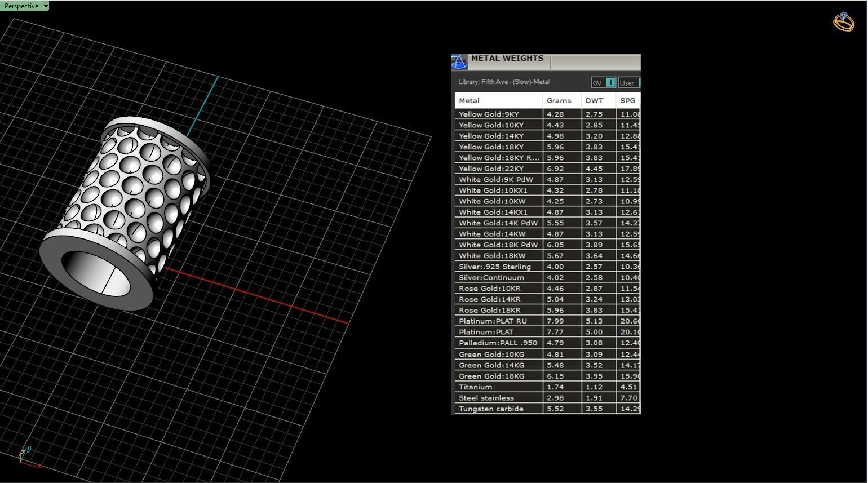This screenshot has width=868, height=483.
Task: Select the 'White Gold:18K PdW' row name
Action: coord(498,245)
